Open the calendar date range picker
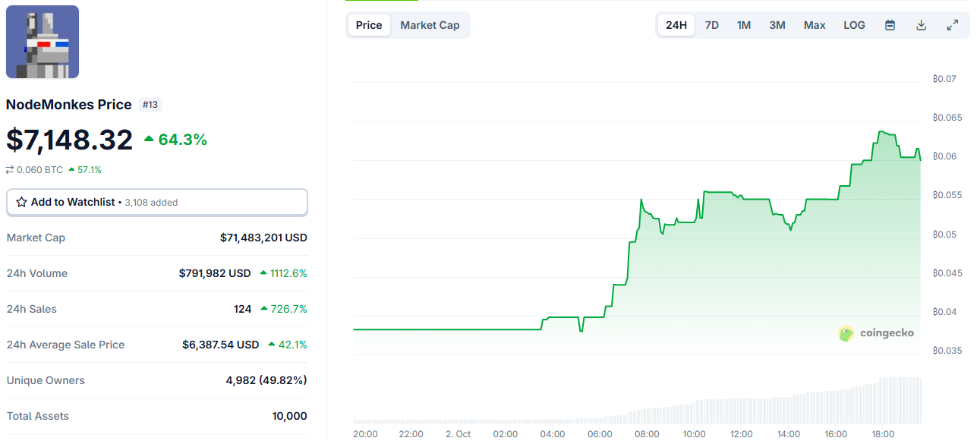Viewport: 980px width, 441px height. (x=890, y=25)
